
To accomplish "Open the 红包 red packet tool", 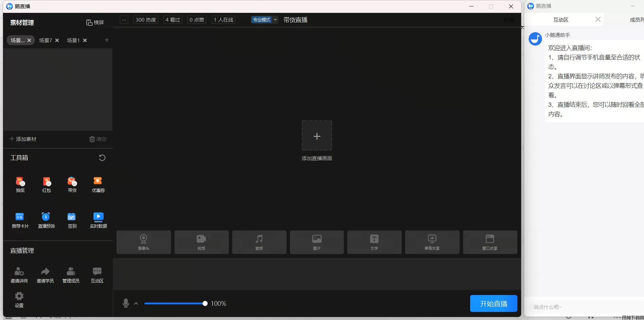I will point(47,184).
